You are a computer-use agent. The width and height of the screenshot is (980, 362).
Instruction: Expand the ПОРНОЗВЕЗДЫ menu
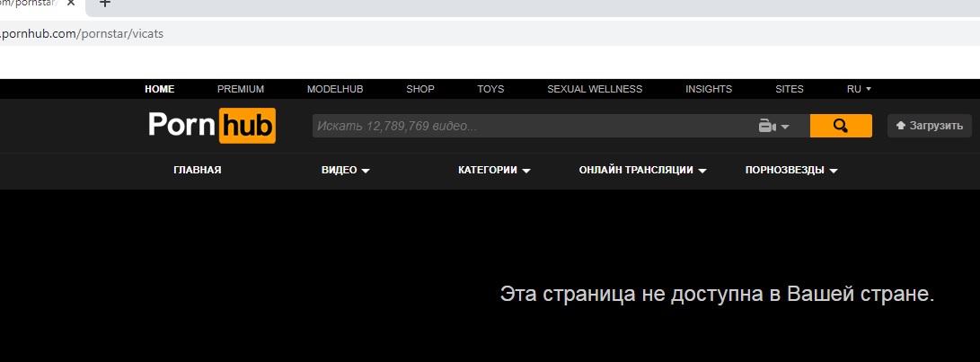click(791, 170)
